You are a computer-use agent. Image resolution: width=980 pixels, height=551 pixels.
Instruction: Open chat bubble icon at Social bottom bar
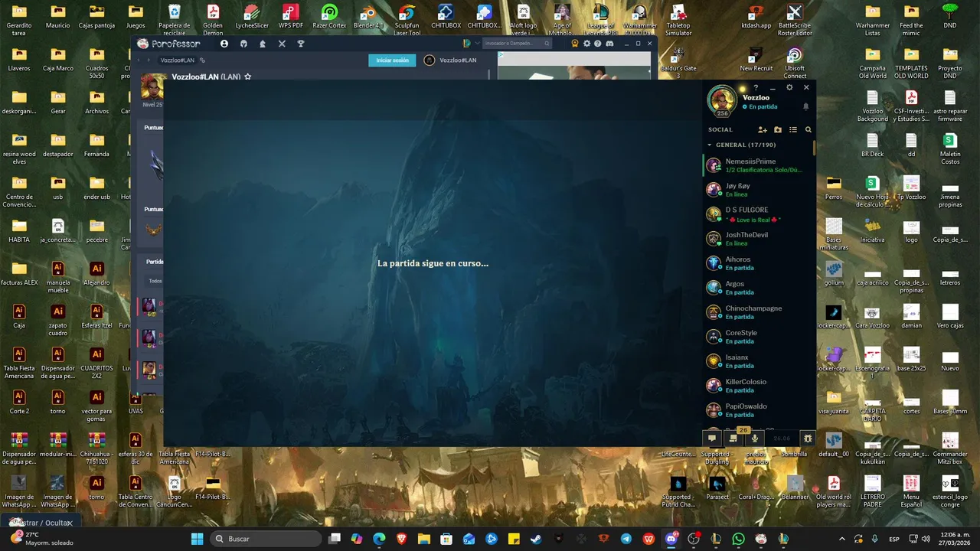pos(712,439)
